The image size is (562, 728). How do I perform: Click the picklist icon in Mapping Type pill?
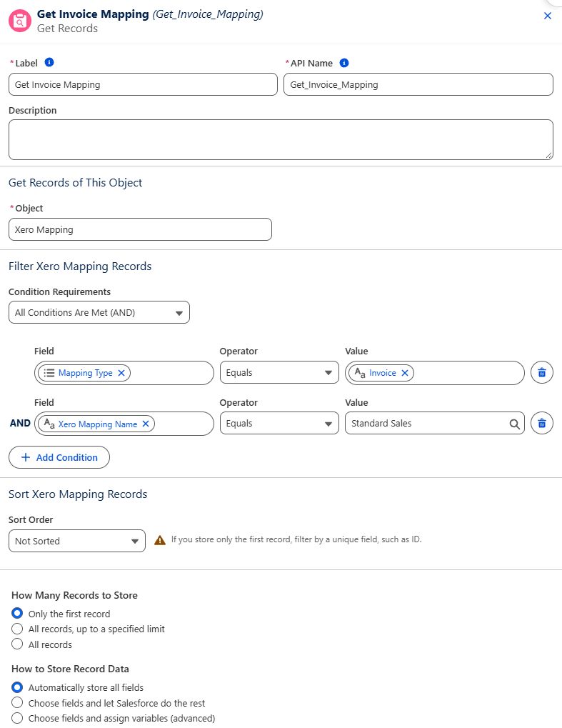(49, 373)
